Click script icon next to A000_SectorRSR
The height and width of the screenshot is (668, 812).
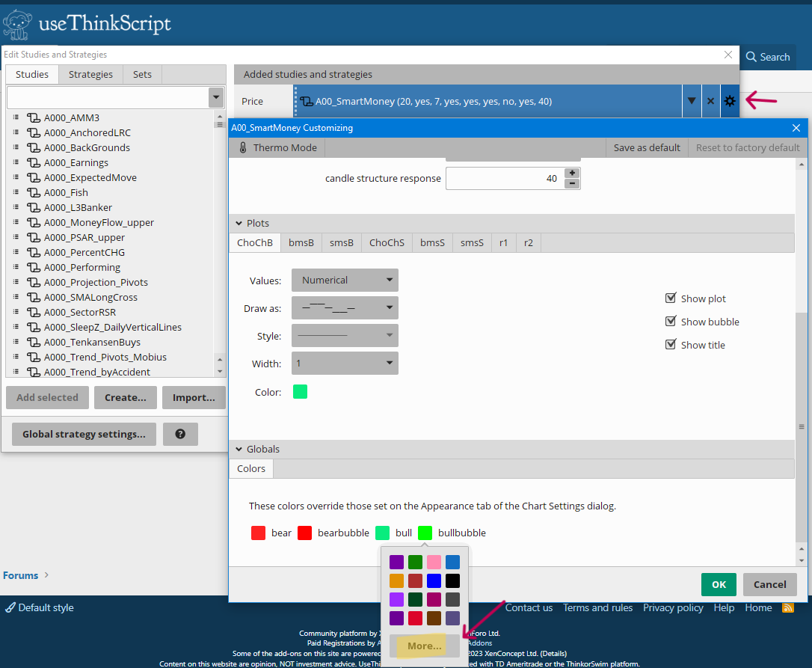pos(34,313)
